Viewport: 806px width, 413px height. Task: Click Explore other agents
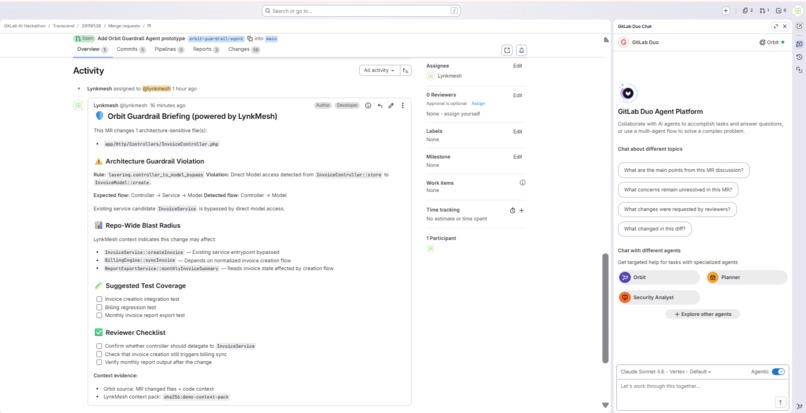[x=702, y=314]
